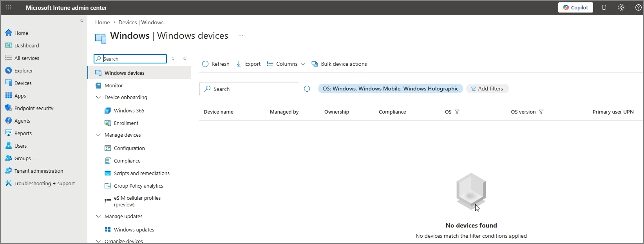Screen dimensions: 644x244
Task: Collapse the Manage devices section
Action: (x=98, y=135)
